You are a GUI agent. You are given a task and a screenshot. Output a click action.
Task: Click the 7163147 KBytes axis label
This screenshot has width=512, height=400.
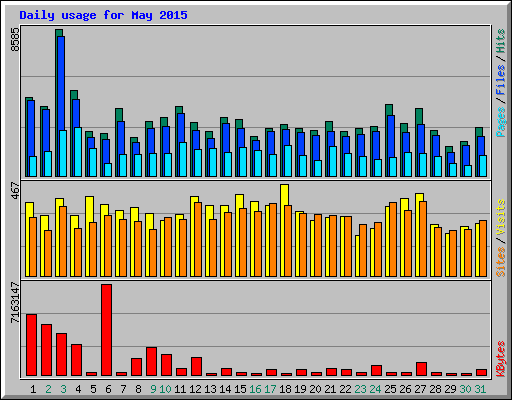(x=15, y=302)
